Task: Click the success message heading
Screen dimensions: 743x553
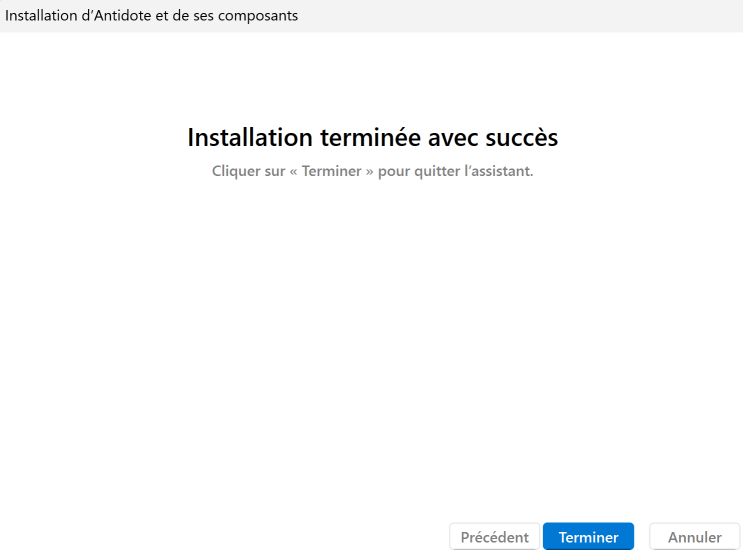Action: (x=372, y=137)
